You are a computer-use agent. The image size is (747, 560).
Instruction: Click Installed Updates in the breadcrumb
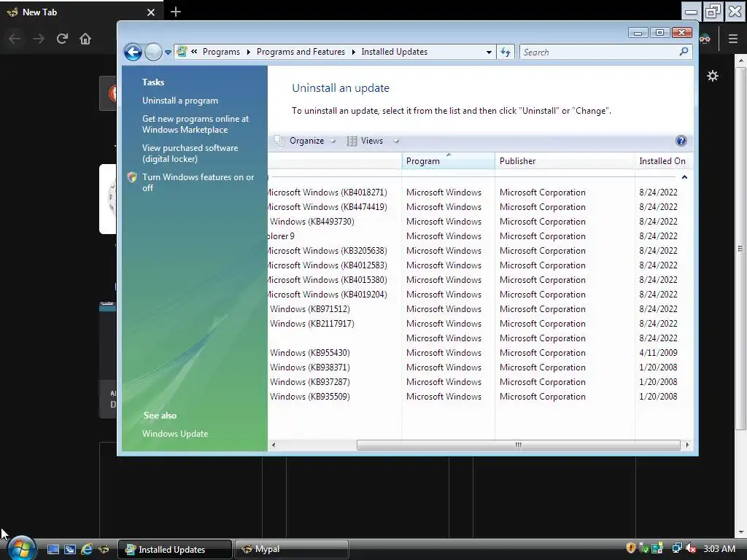[x=395, y=52]
